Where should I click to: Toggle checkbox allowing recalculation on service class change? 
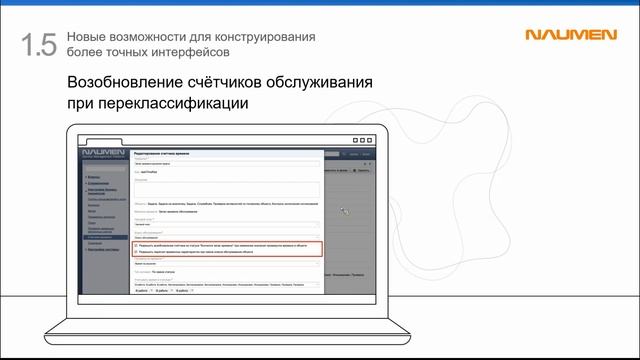[136, 252]
